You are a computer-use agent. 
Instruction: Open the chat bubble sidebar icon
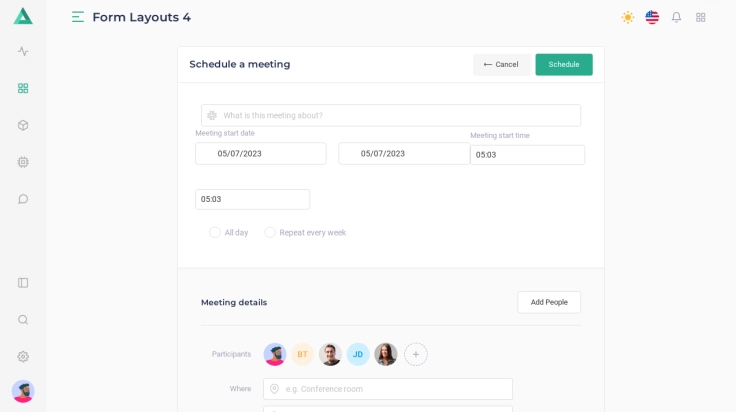23,199
